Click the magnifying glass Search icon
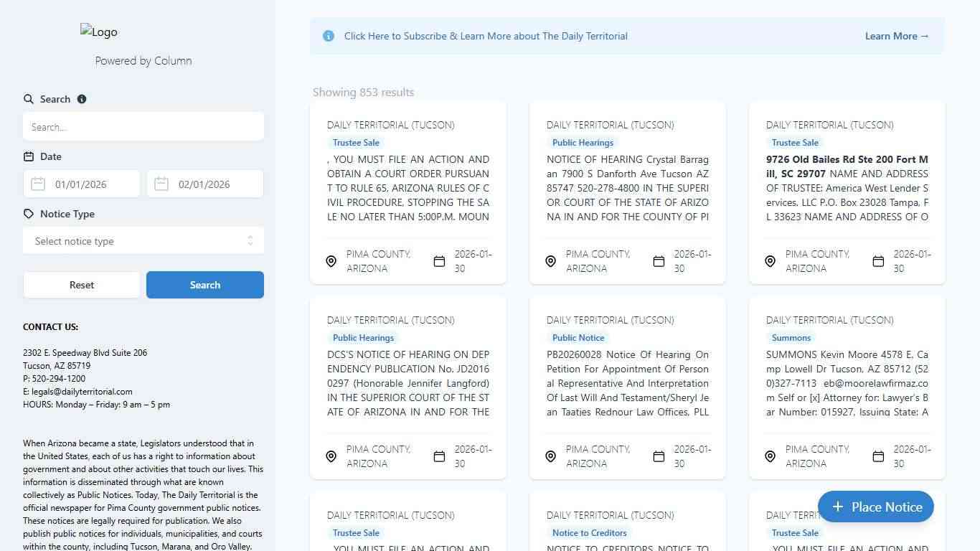This screenshot has width=980, height=551. point(29,99)
